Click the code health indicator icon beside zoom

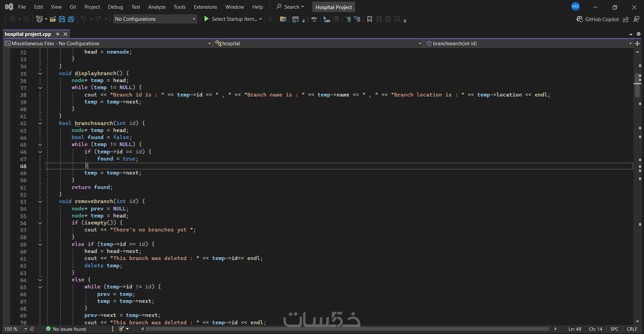pos(32,329)
